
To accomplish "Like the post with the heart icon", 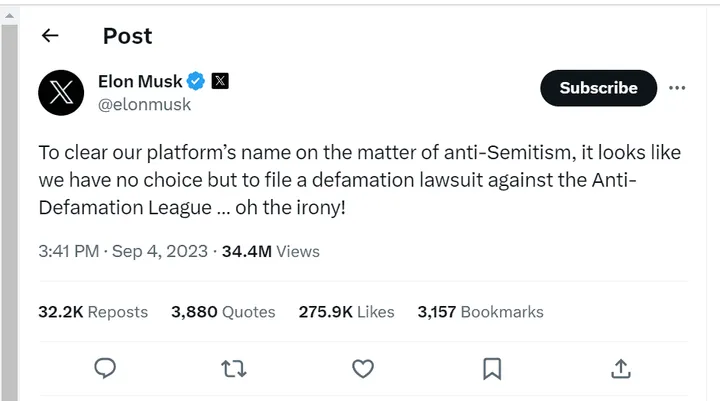I will pyautogui.click(x=363, y=369).
